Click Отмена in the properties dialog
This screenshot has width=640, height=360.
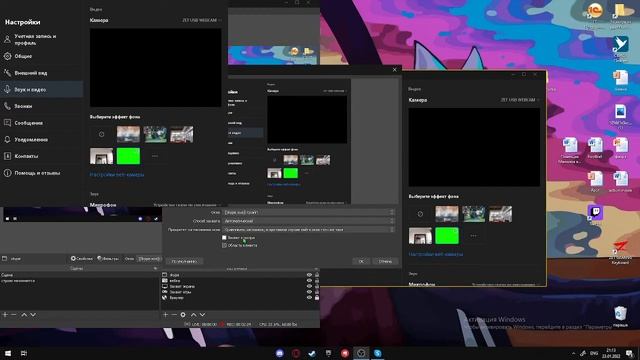[385, 261]
